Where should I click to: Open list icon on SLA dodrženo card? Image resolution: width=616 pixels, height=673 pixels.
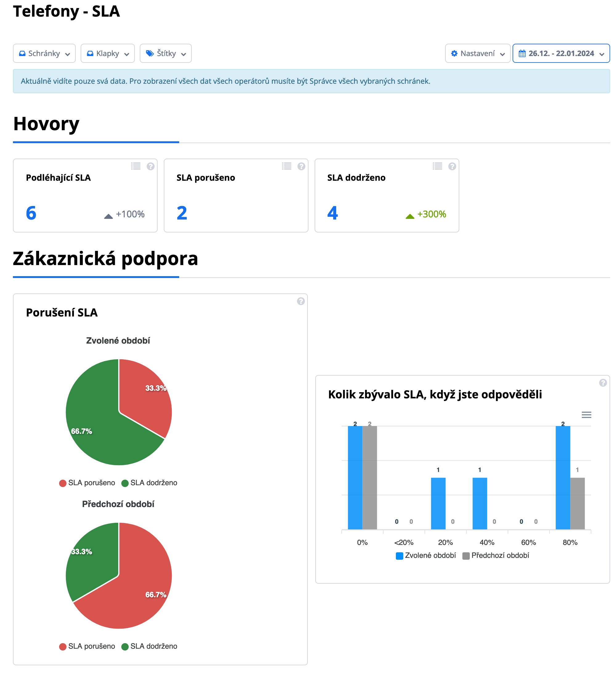point(438,166)
